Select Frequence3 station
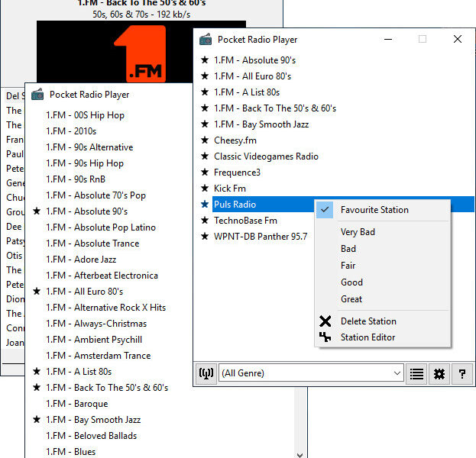This screenshot has height=458, width=476. 237,173
